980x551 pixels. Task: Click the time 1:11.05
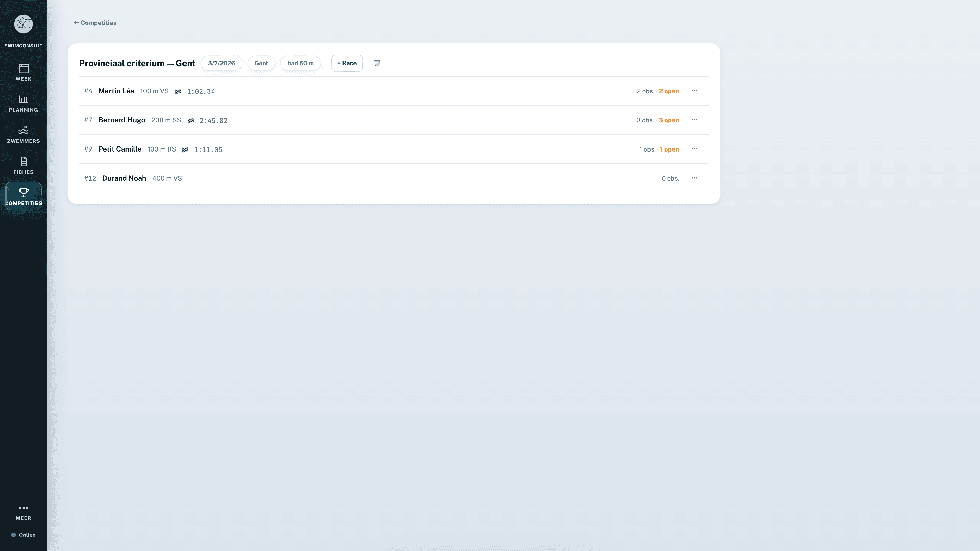(208, 149)
